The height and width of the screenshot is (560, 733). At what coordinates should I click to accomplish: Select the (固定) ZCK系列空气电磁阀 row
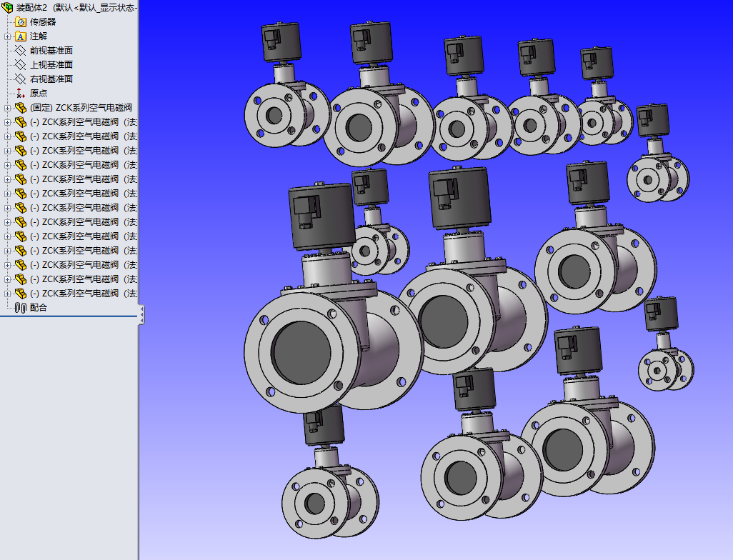[x=81, y=108]
